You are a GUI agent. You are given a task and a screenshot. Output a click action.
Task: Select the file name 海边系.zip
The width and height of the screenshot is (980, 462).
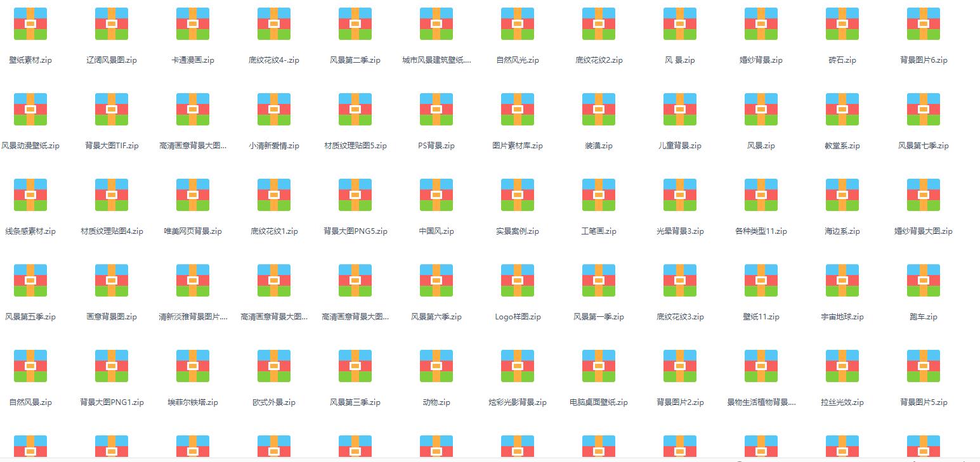tap(842, 231)
